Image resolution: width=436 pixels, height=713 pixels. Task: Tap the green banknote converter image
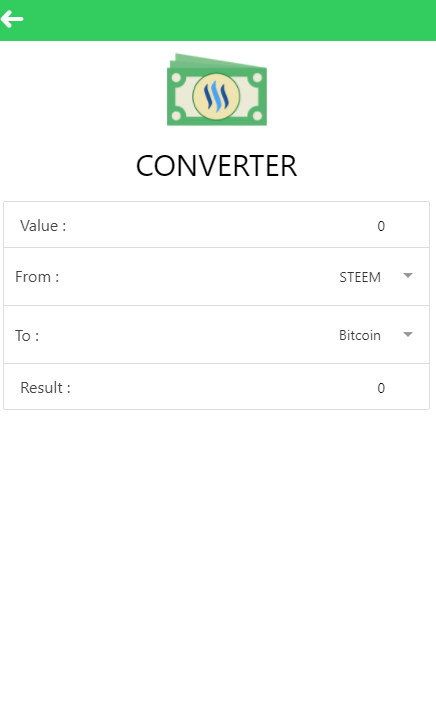coord(217,90)
